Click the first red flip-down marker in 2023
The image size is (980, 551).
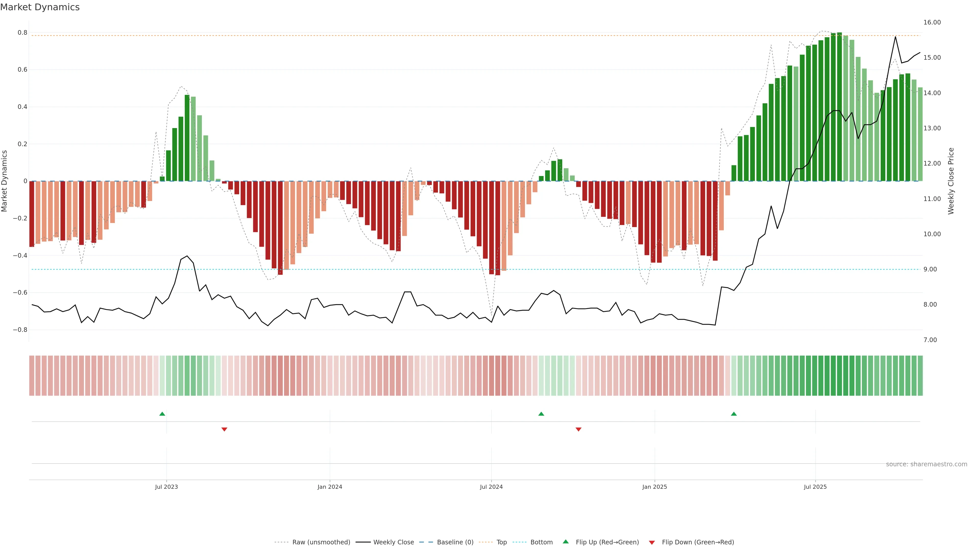pyautogui.click(x=224, y=429)
